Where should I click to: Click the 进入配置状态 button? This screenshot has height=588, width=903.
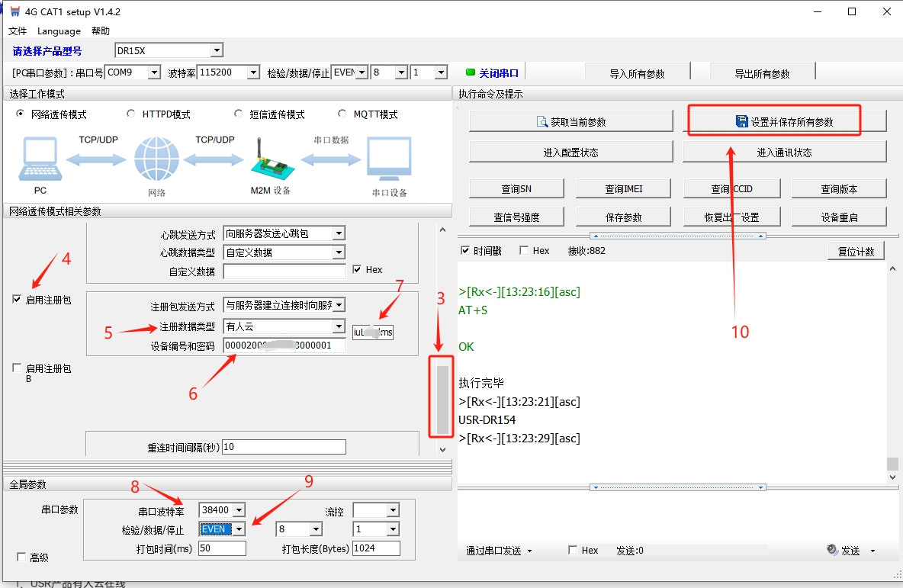tap(570, 152)
